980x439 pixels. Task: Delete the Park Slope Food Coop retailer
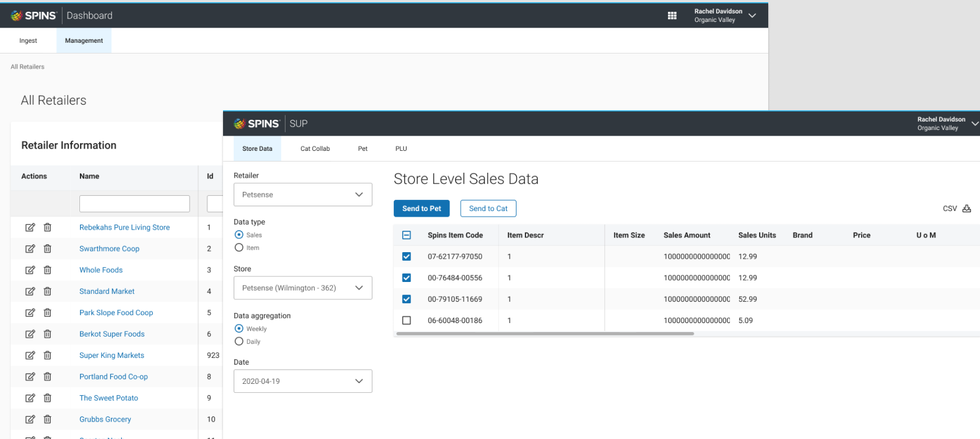(x=47, y=313)
